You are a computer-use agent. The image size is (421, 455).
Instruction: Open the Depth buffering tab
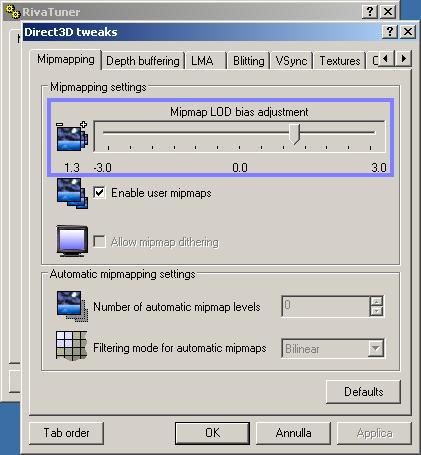pyautogui.click(x=143, y=61)
